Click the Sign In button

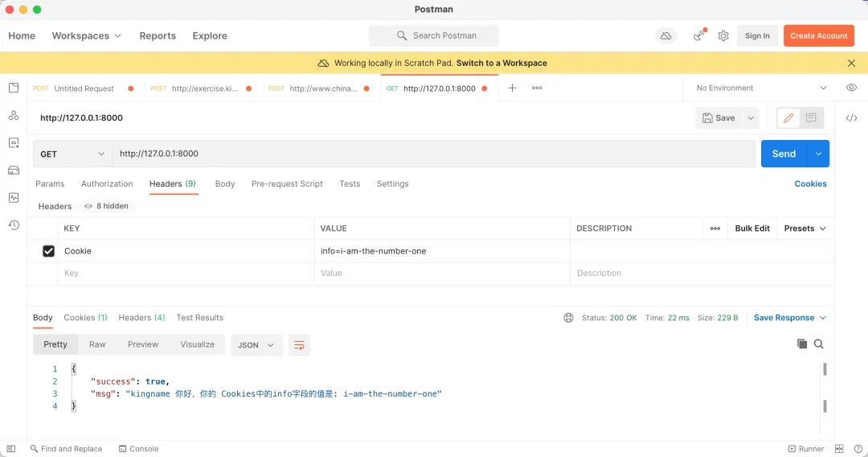757,36
